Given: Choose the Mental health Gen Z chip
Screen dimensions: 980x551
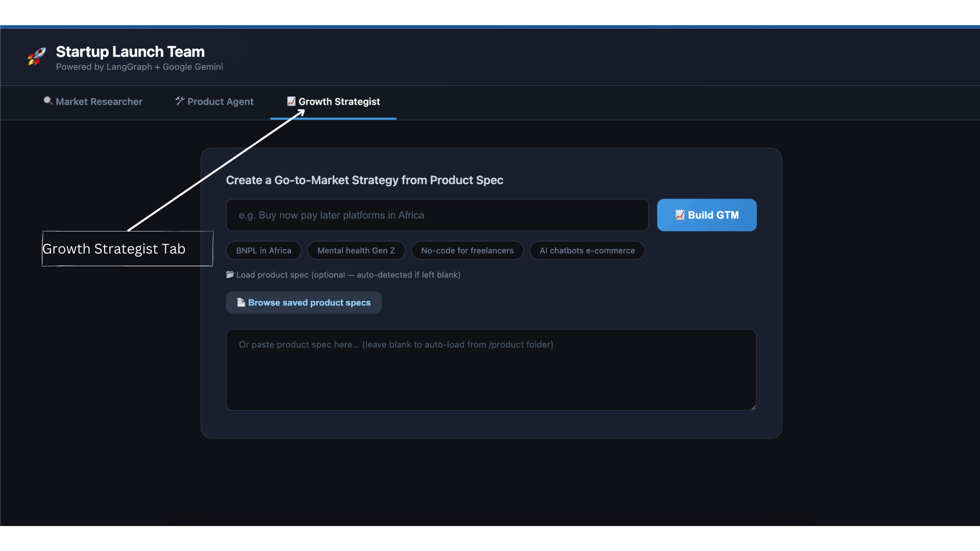Looking at the screenshot, I should [x=356, y=250].
